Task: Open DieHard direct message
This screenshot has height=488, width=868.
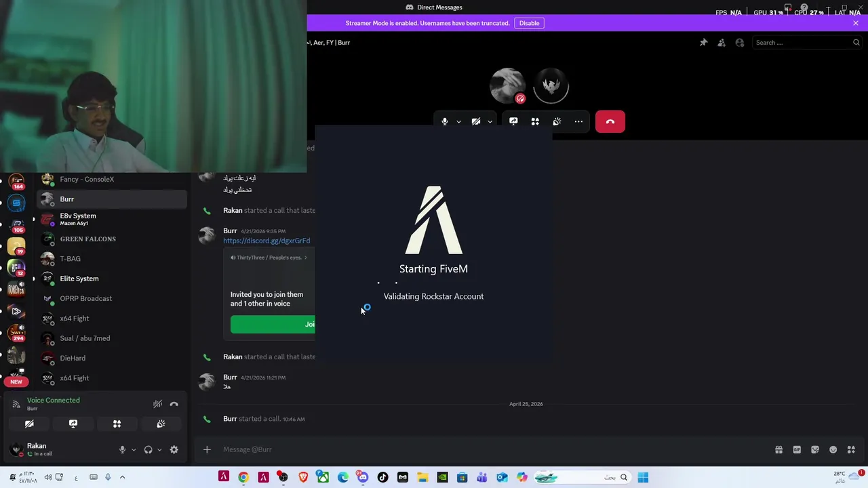Action: [112, 358]
